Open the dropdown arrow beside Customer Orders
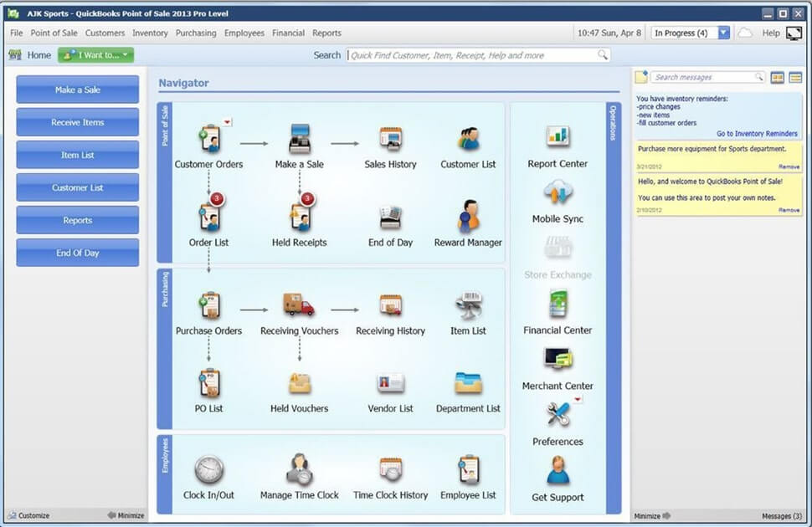The height and width of the screenshot is (527, 812). pyautogui.click(x=228, y=122)
